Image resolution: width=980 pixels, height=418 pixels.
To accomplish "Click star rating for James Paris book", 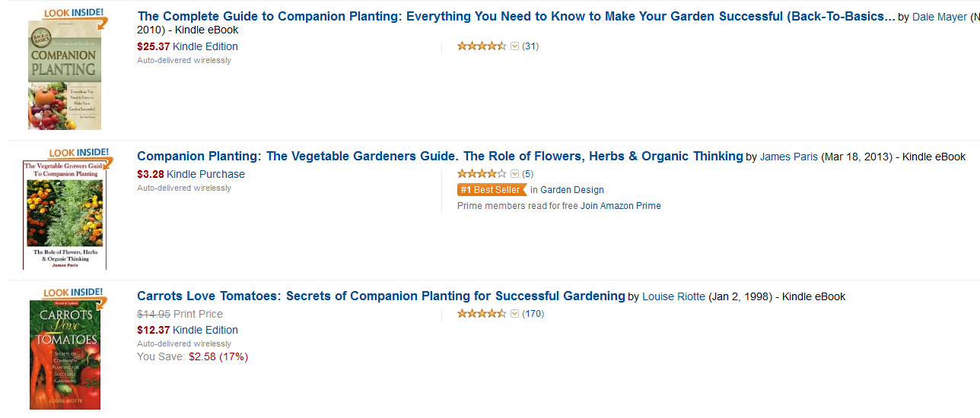I will (482, 174).
